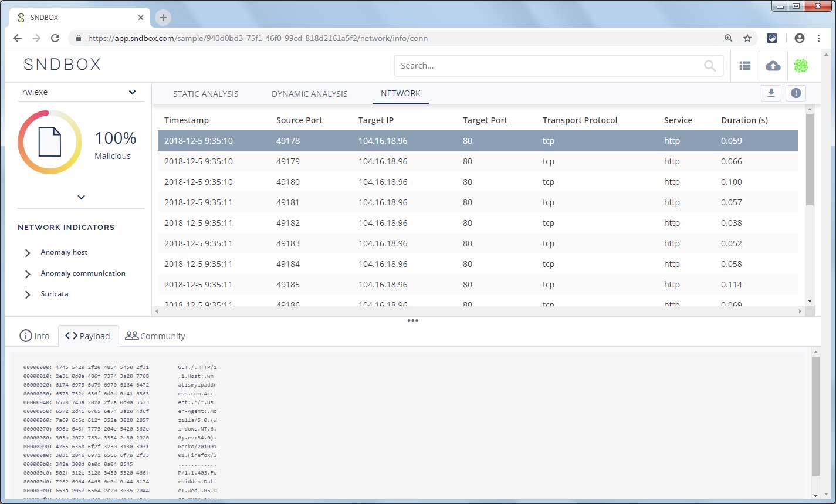Open the samples list icon
Viewport: 836px width, 504px height.
tap(745, 66)
